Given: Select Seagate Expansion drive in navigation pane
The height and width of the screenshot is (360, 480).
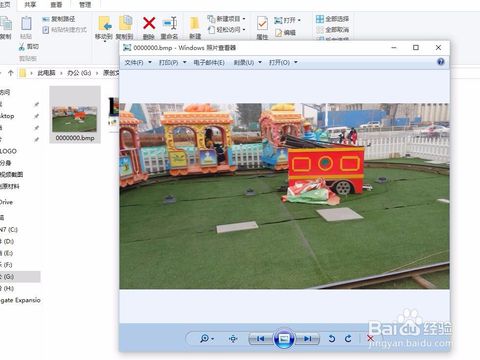Looking at the screenshot, I should tap(21, 300).
